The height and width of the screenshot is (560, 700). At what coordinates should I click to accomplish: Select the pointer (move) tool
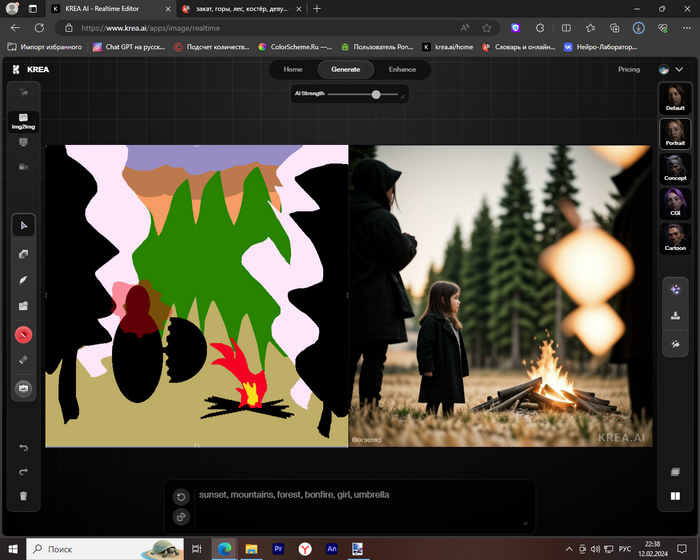click(24, 226)
